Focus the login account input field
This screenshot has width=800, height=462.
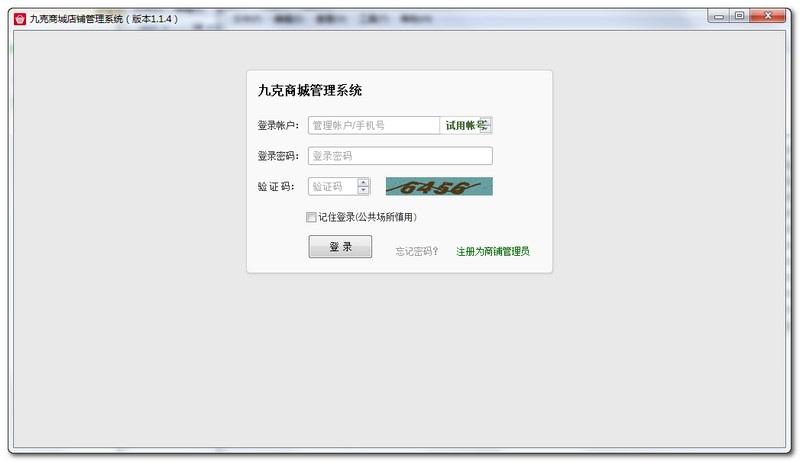point(373,125)
